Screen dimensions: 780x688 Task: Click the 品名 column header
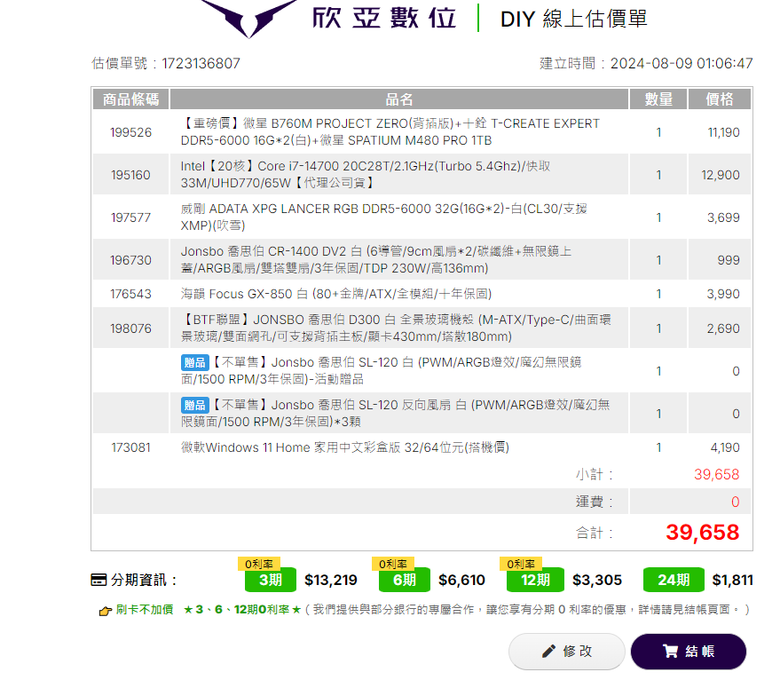[x=399, y=99]
